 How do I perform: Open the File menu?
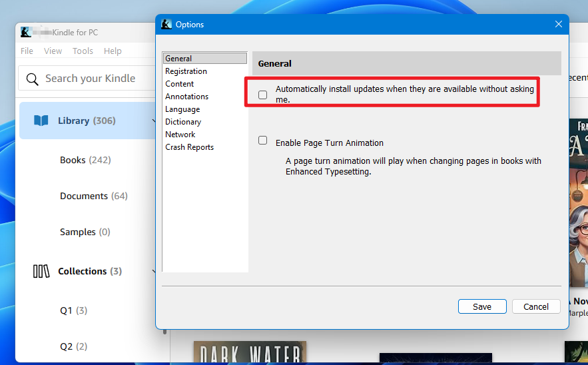(x=27, y=51)
